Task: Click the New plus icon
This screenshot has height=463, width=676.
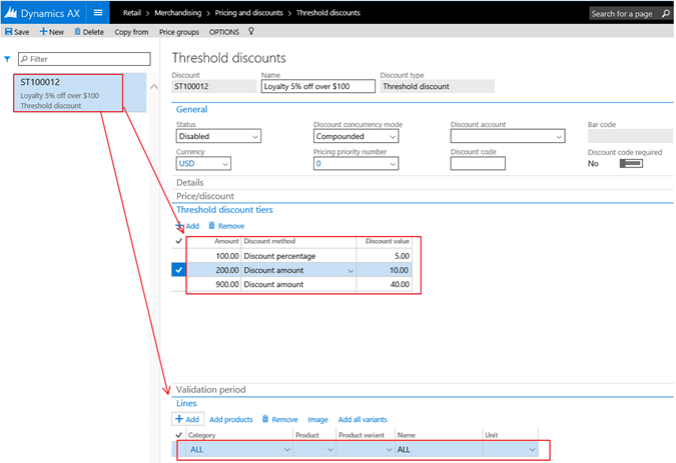Action: click(x=43, y=32)
